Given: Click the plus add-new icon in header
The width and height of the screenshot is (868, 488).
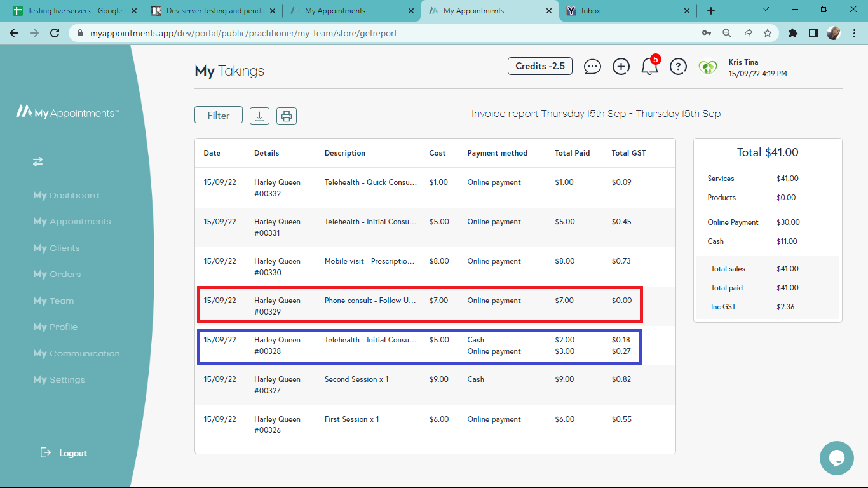Looking at the screenshot, I should click(x=621, y=66).
